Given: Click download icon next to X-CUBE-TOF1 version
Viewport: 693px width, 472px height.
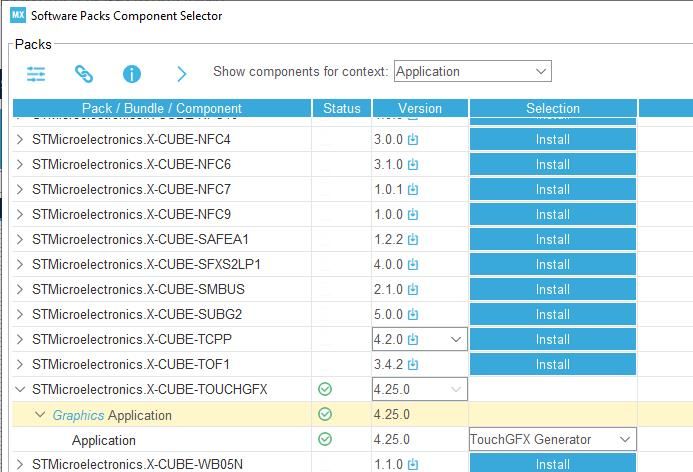Looking at the screenshot, I should [x=413, y=365].
